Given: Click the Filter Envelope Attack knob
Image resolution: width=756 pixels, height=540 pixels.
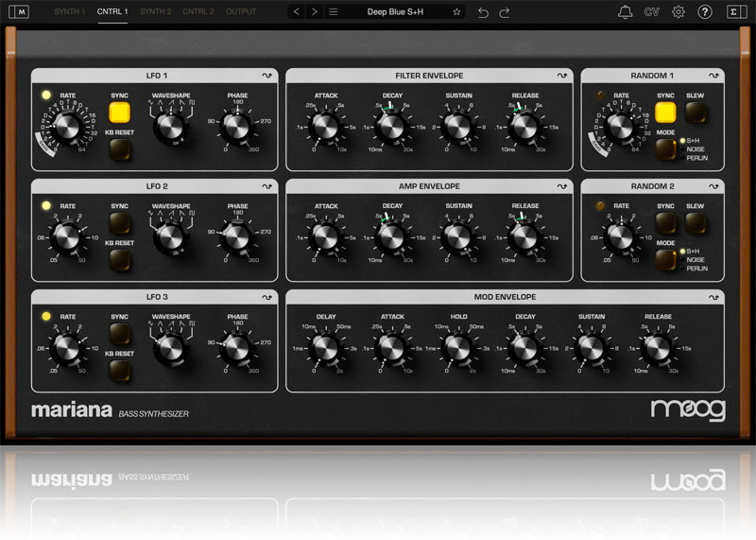Looking at the screenshot, I should click(x=326, y=125).
